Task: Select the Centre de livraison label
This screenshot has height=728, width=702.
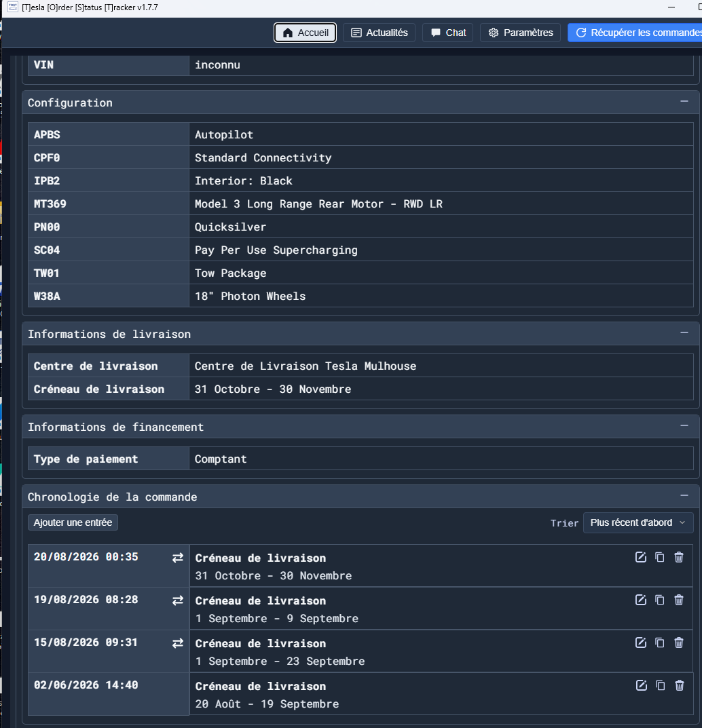Action: click(x=96, y=366)
